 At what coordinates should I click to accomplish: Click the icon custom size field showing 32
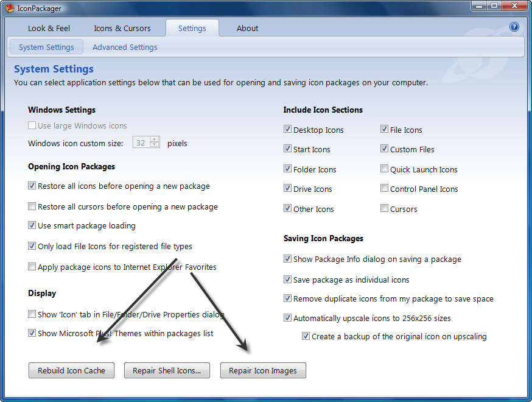pyautogui.click(x=141, y=143)
